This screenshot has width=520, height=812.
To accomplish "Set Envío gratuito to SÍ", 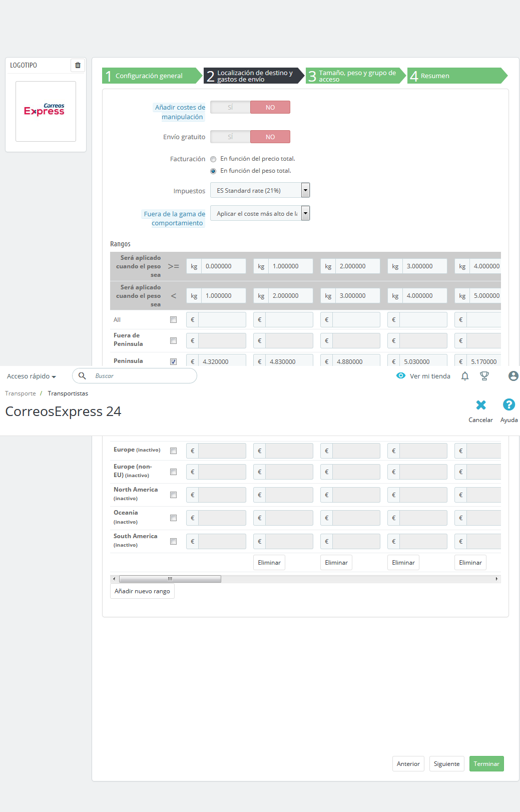I will 230,137.
